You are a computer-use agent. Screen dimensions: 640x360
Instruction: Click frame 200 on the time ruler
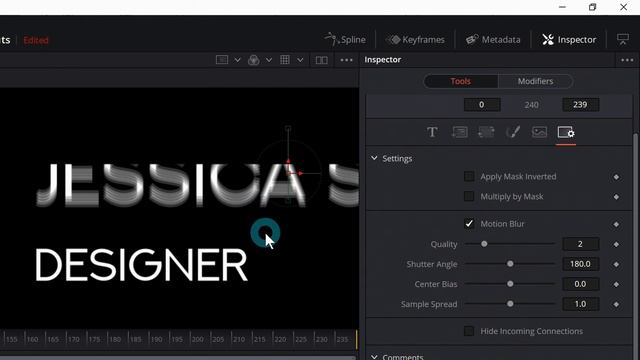198,339
